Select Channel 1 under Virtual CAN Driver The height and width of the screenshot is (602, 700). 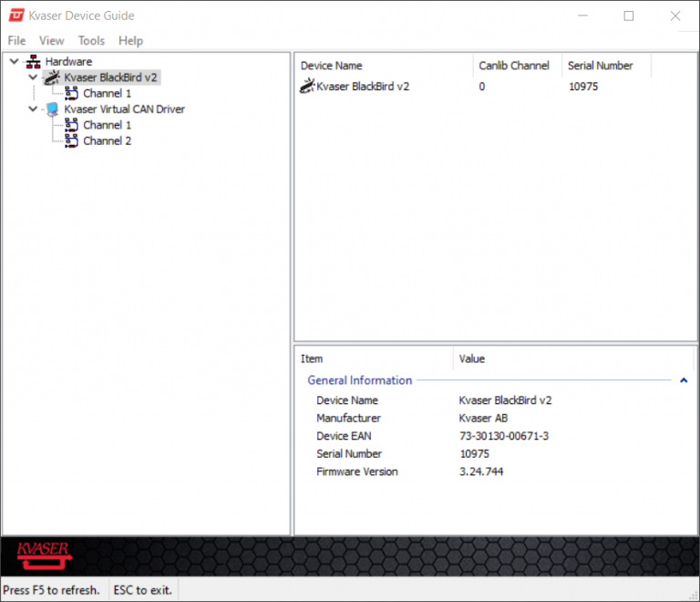coord(107,125)
